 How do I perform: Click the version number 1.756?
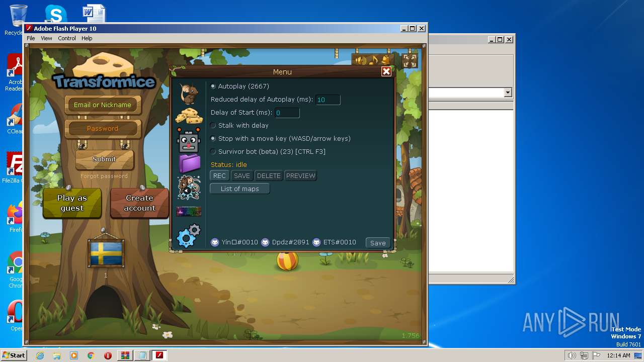click(x=410, y=336)
